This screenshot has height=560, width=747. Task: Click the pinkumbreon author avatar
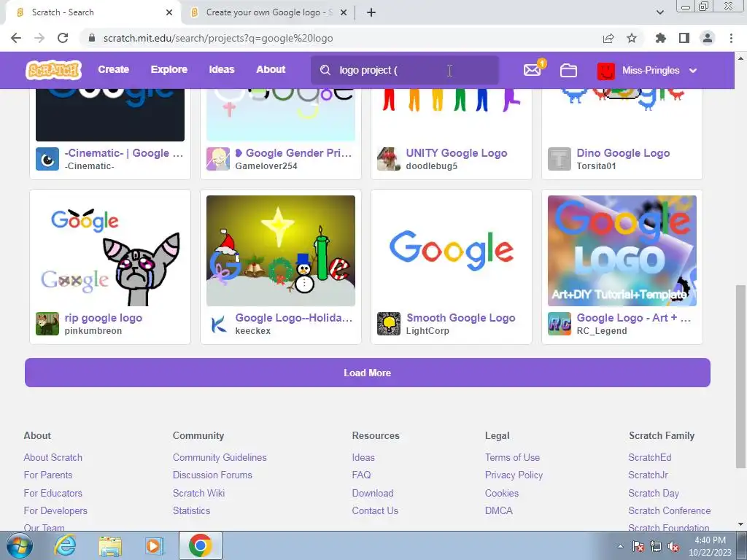pos(47,324)
